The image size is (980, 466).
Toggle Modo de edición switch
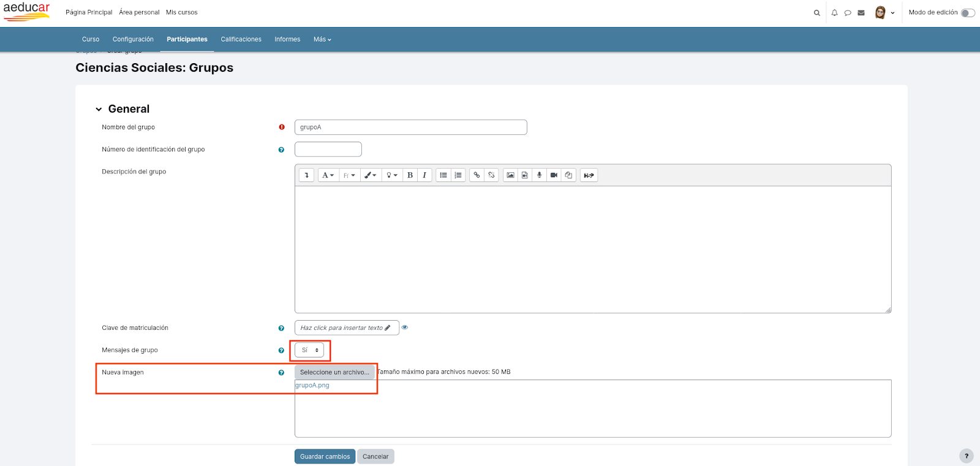pyautogui.click(x=968, y=13)
